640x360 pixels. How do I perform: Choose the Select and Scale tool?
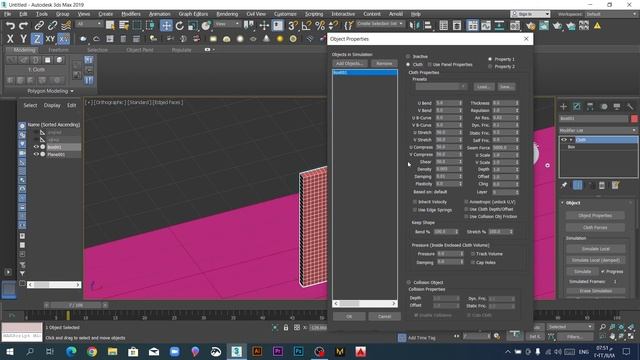[x=193, y=26]
